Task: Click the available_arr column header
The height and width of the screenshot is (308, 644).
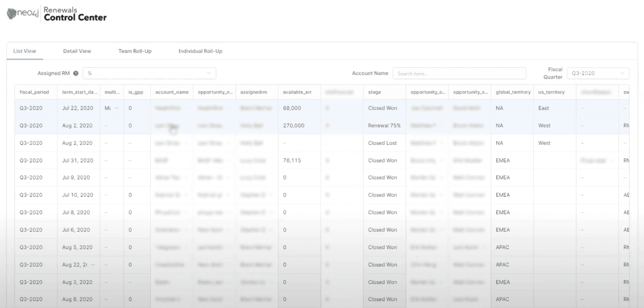Action: (297, 92)
